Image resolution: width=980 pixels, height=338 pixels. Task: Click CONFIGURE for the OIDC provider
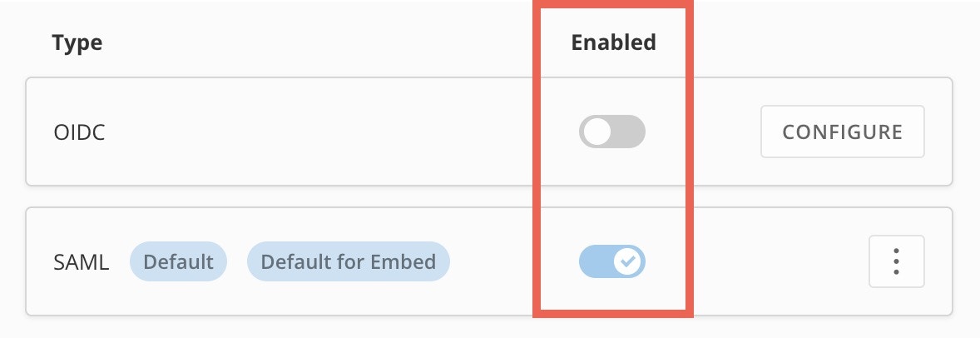(842, 132)
